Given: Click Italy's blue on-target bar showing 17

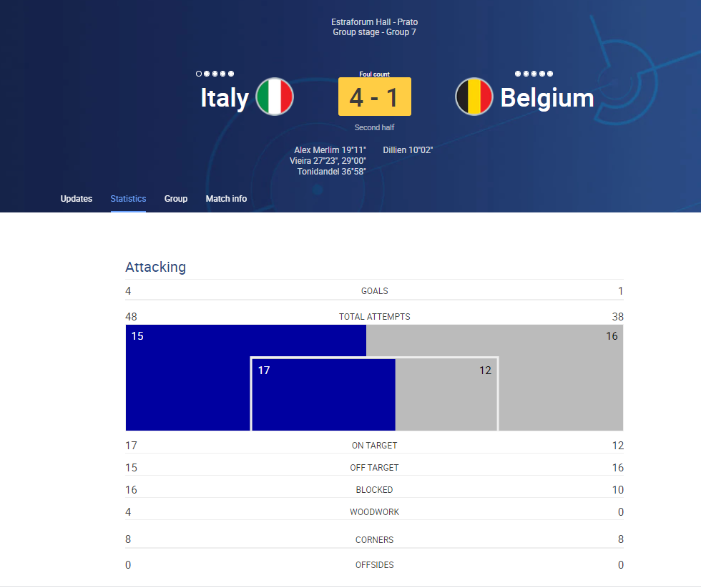Looking at the screenshot, I should pos(323,394).
